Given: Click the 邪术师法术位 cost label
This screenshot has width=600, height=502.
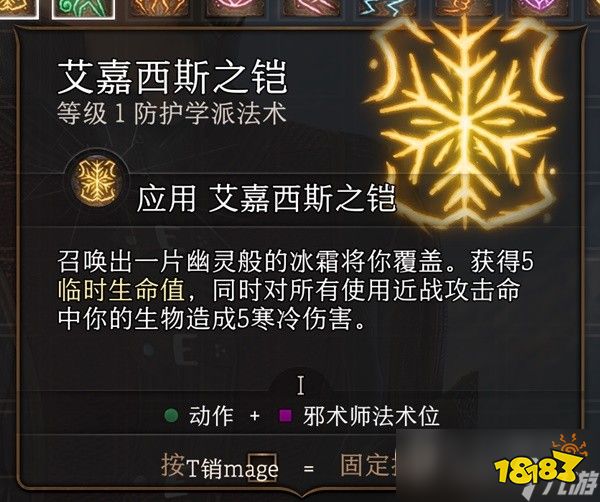Looking at the screenshot, I should 371,416.
